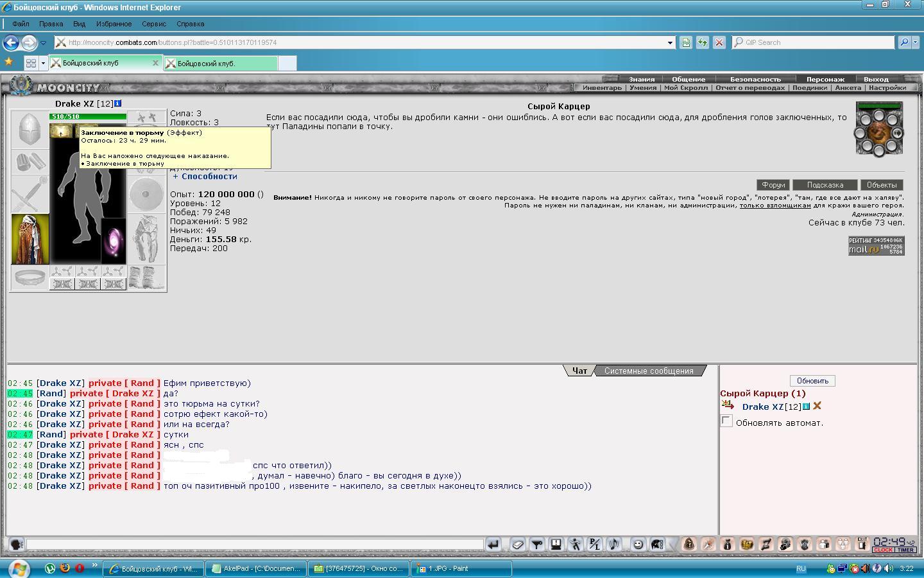Viewport: 924px width, 578px height.
Task: Click the spartan helmet menu icon
Action: 657,545
